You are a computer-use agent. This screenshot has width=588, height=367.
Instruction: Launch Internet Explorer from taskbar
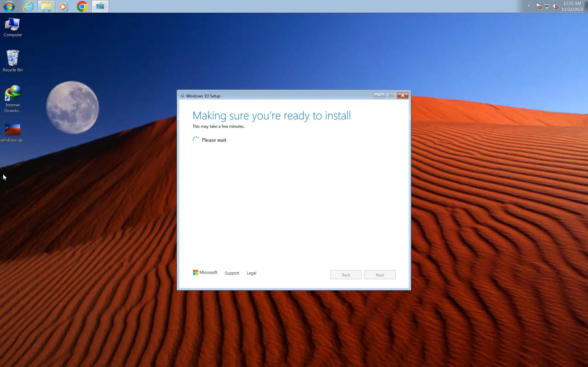(28, 6)
